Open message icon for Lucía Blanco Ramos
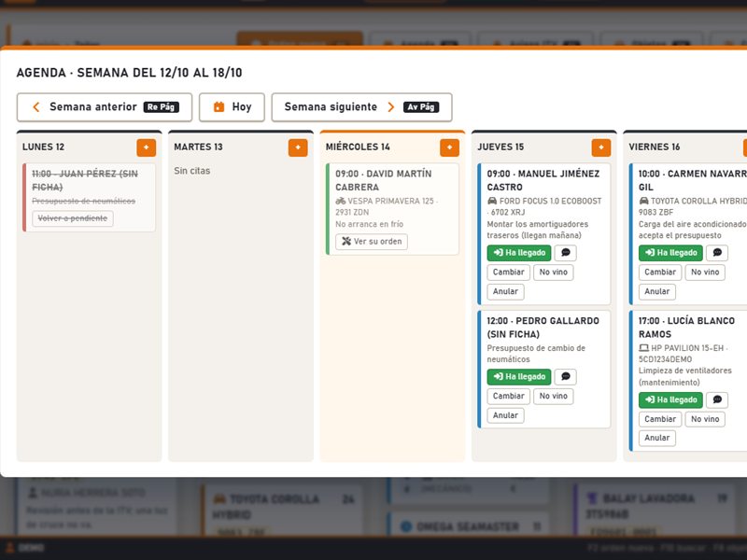This screenshot has width=747, height=560. pos(717,400)
